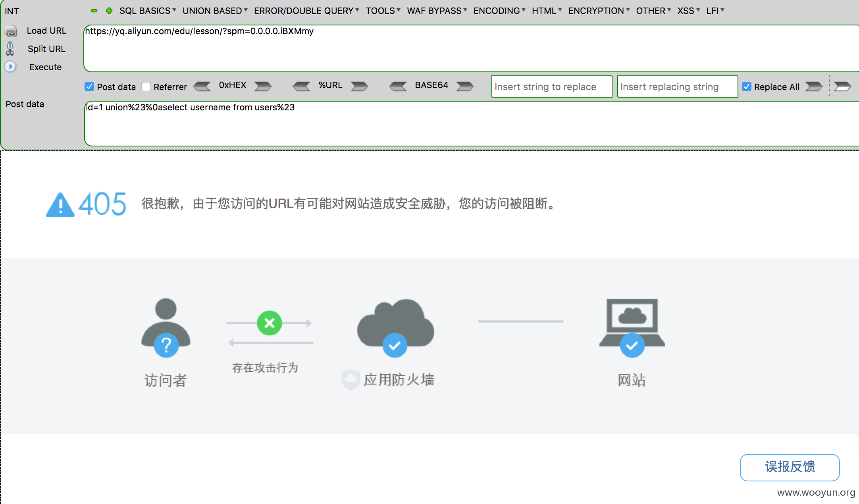Open the SQL BASICS menu
This screenshot has width=859, height=504.
click(148, 11)
